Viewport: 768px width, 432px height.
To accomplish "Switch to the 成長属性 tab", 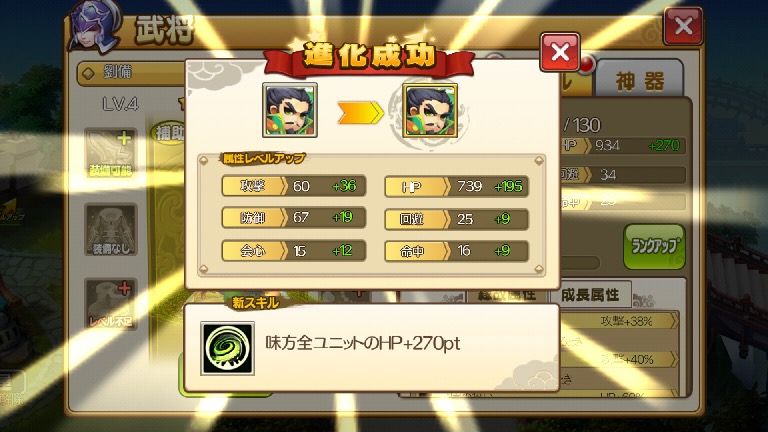I will tap(590, 294).
